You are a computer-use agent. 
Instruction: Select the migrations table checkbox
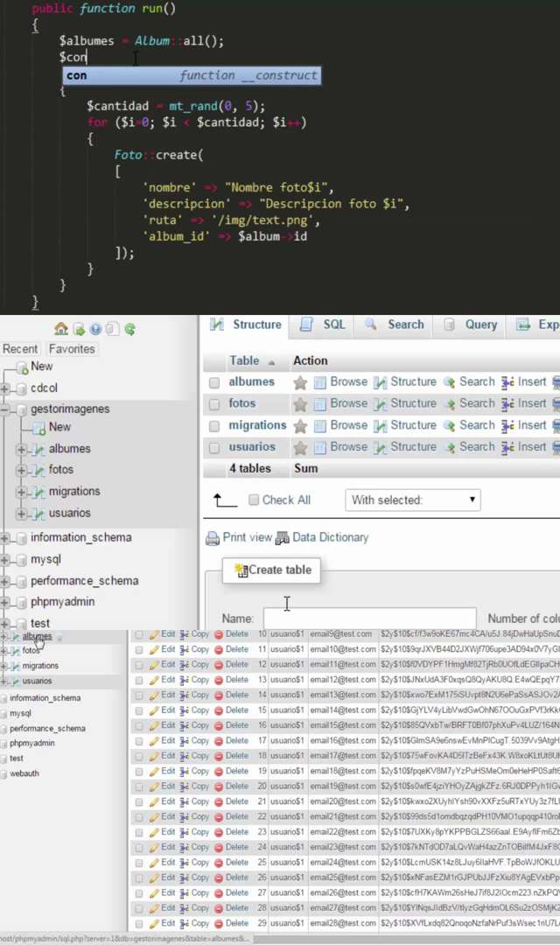pyautogui.click(x=214, y=426)
